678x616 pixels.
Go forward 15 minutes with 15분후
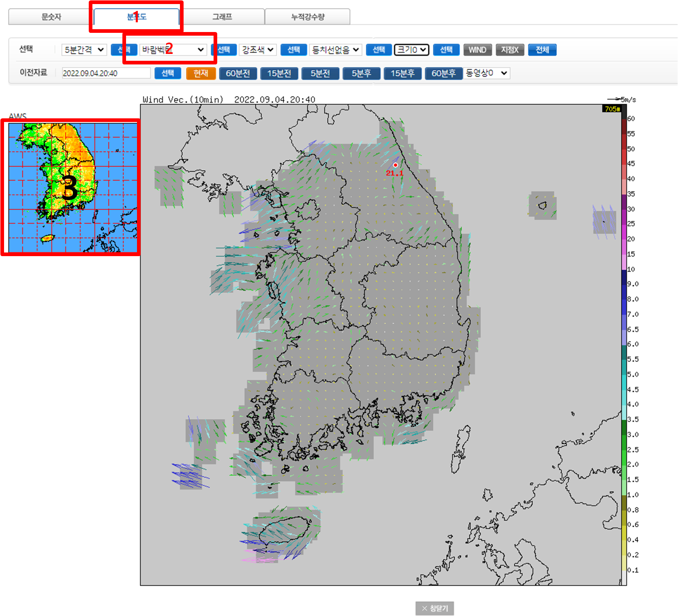[403, 73]
